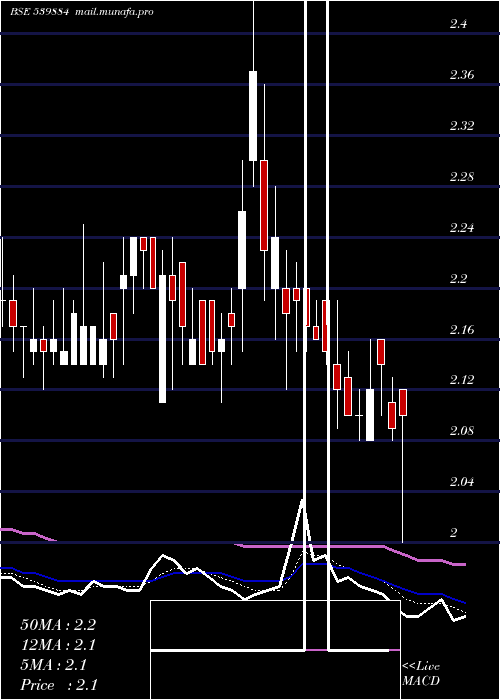Screen dimensions: 500x700
Task: Select the 2.24 price axis label
Action: pyautogui.click(x=462, y=228)
